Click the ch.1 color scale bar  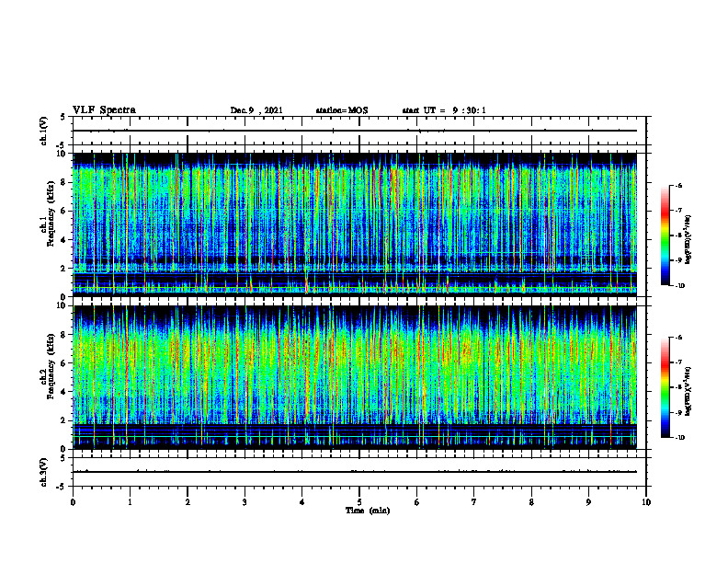pos(665,236)
